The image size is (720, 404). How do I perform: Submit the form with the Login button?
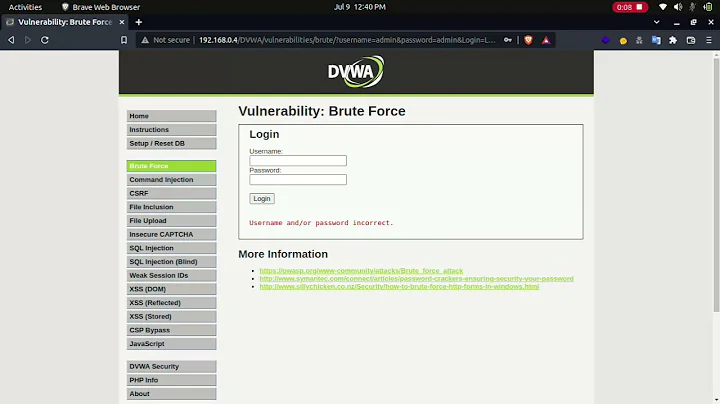point(262,199)
